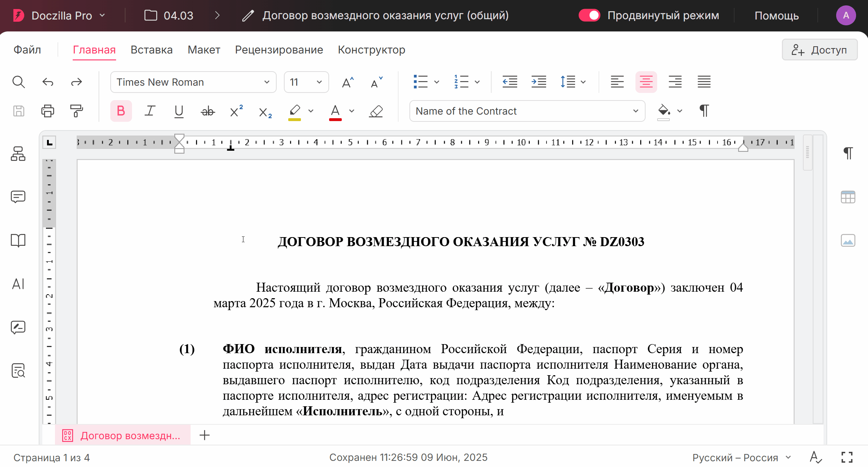Increase font size
This screenshot has height=467, width=868.
348,82
